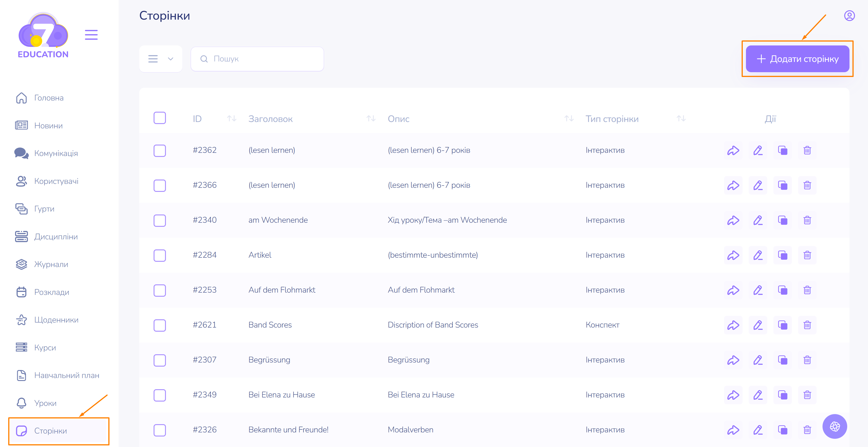
Task: Click the share icon for row #2362
Action: point(733,150)
